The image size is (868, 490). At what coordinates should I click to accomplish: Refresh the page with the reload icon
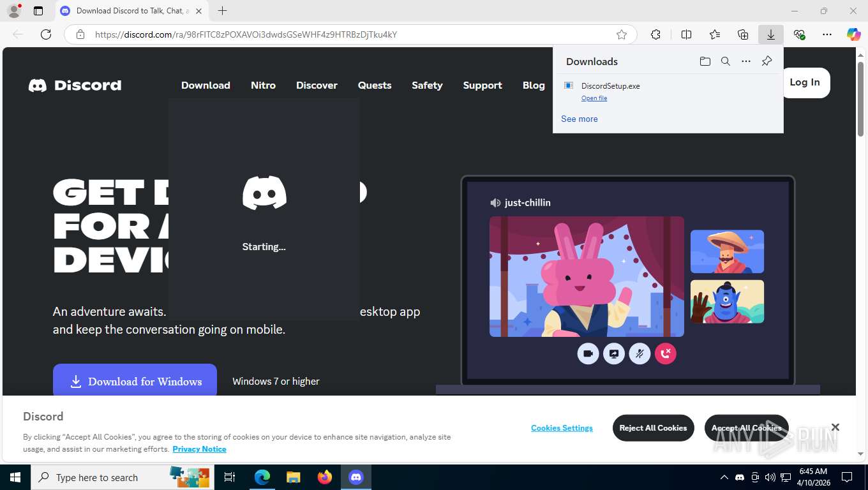coord(46,34)
